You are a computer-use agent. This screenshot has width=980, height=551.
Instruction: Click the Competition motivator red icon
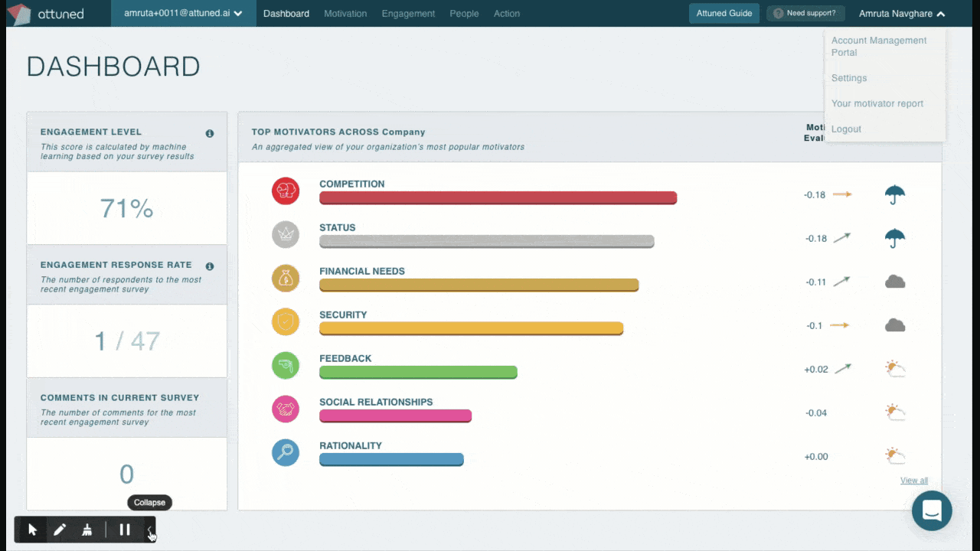pyautogui.click(x=286, y=191)
